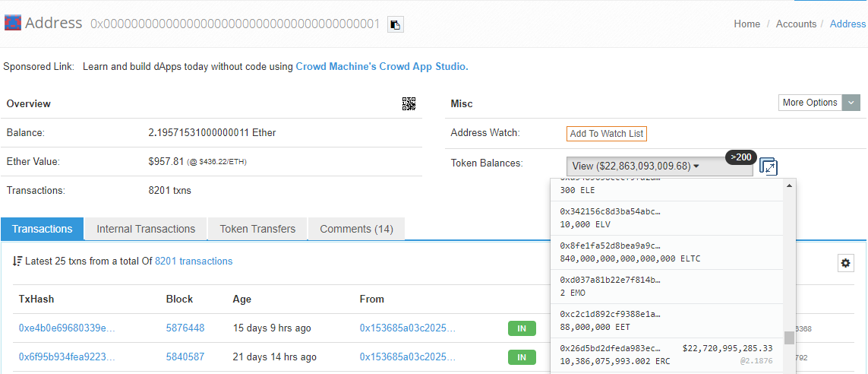Open the Comments (14) tab
This screenshot has height=374, width=868.
tap(356, 229)
